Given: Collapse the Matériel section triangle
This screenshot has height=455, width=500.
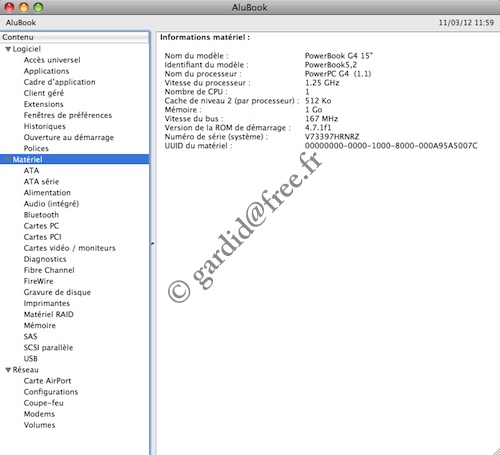Looking at the screenshot, I should pyautogui.click(x=8, y=159).
